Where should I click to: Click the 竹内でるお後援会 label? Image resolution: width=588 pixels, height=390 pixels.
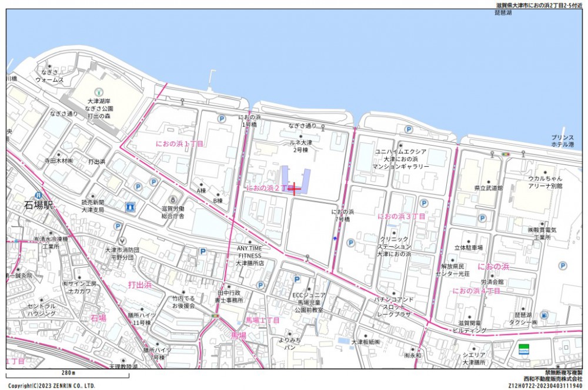[183, 302]
